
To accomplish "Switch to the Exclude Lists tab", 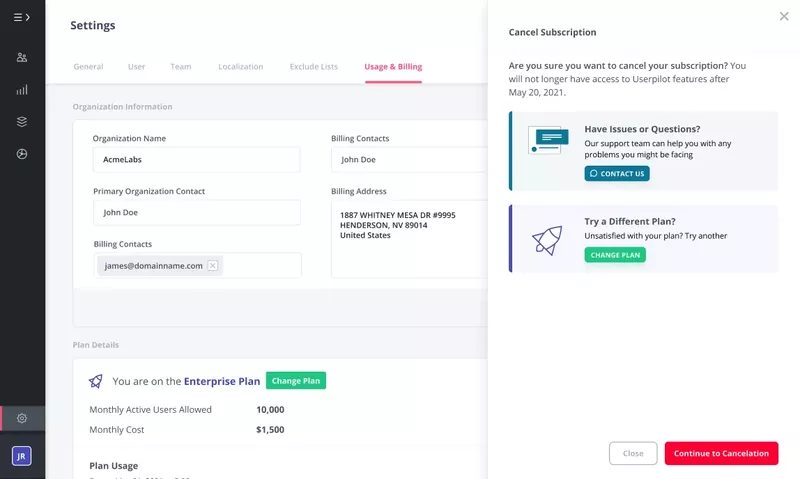I will pyautogui.click(x=314, y=66).
